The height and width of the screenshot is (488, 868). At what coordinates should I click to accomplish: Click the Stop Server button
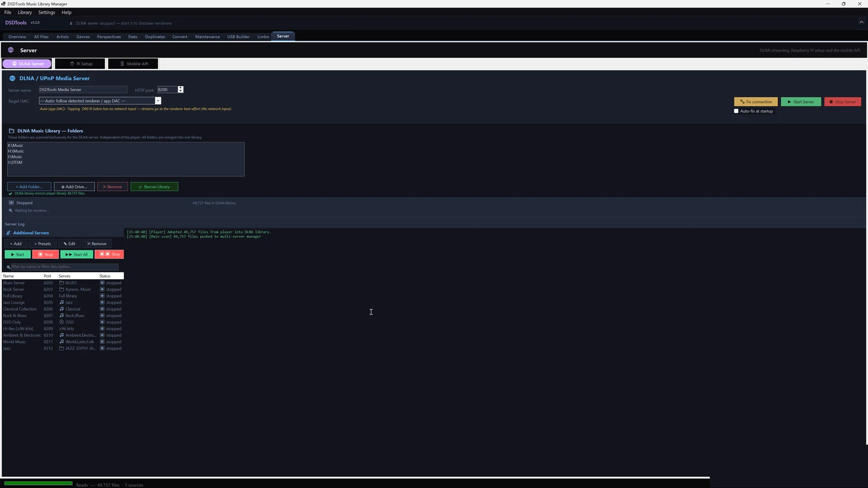pos(843,102)
